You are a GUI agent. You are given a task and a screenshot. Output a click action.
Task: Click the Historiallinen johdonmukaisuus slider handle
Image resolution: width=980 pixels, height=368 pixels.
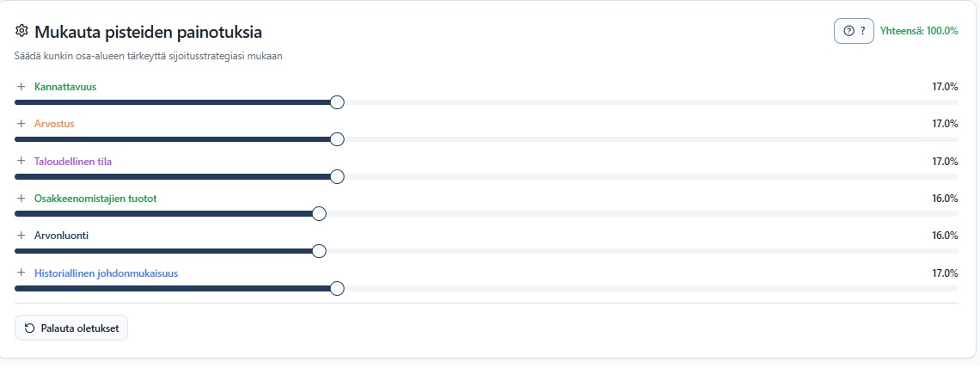point(337,288)
